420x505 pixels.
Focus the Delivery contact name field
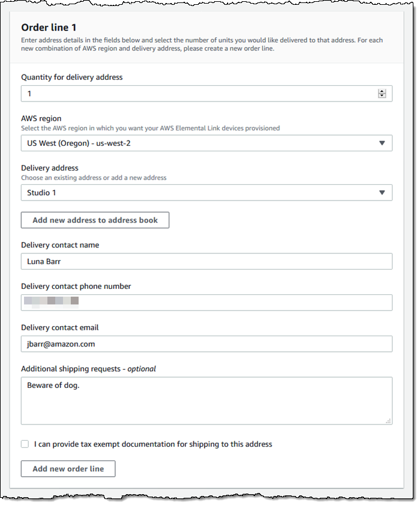(206, 261)
